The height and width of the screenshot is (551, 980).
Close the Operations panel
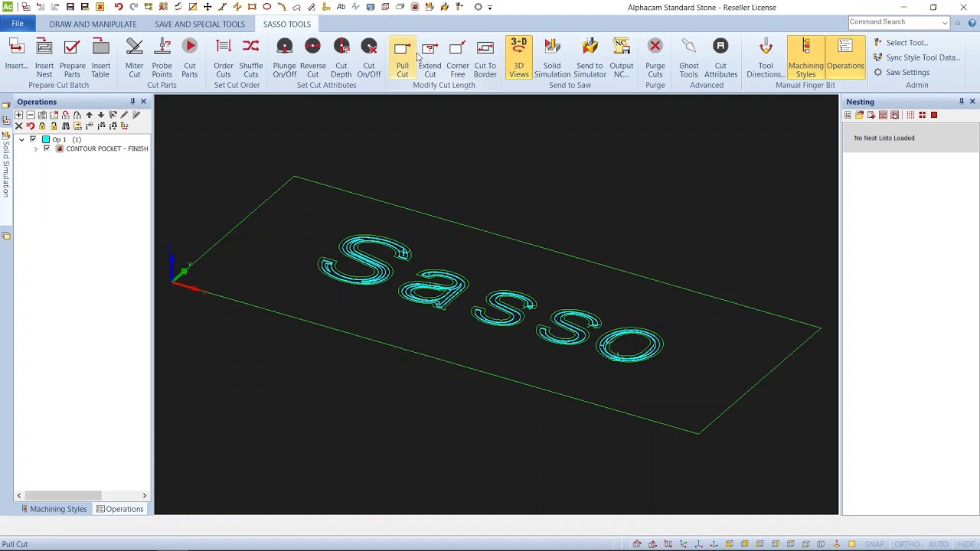143,102
